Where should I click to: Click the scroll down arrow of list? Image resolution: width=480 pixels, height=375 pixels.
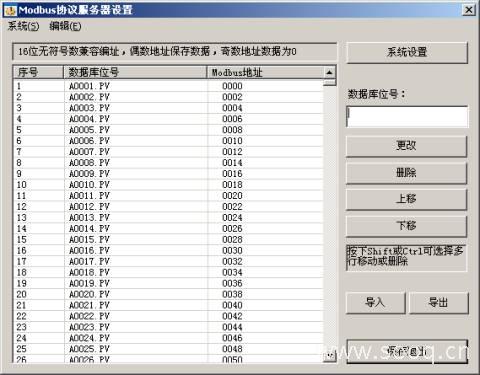pos(329,356)
